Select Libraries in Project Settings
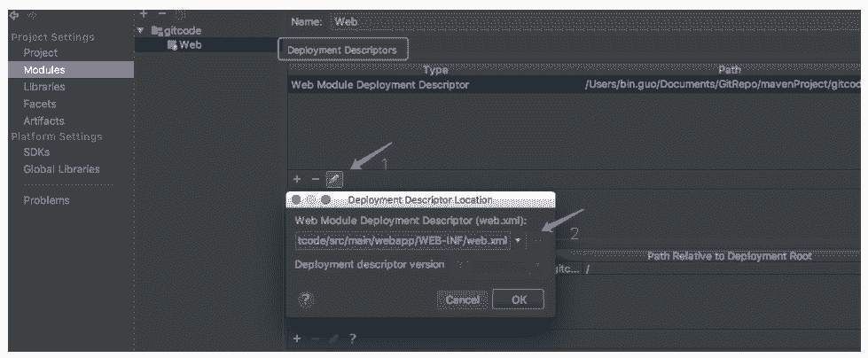Screen dimensions: 868x358 pos(44,87)
